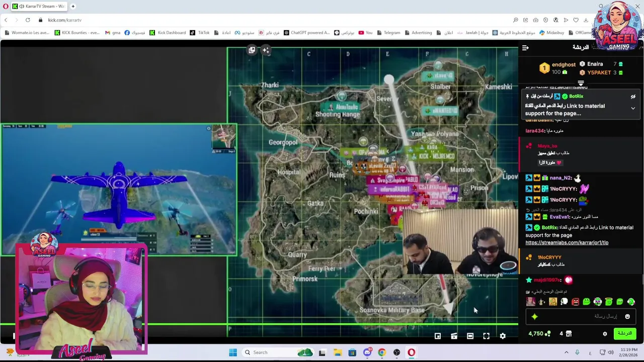
Task: Add page to bookmarks heart icon
Action: 576,20
